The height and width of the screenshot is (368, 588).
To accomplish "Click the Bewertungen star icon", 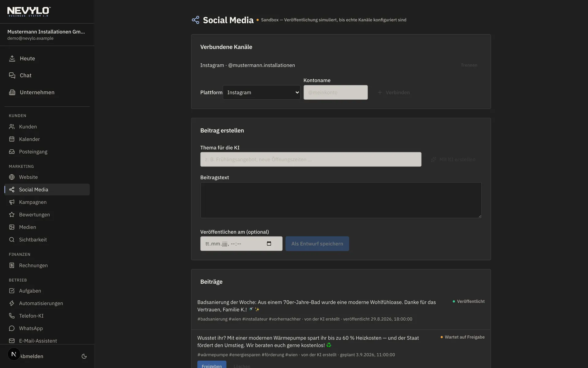I will tap(12, 215).
